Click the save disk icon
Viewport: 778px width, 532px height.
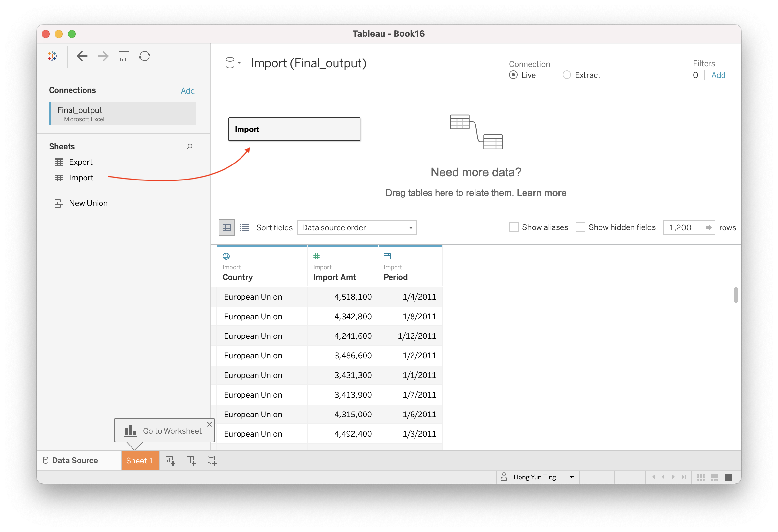tap(124, 56)
